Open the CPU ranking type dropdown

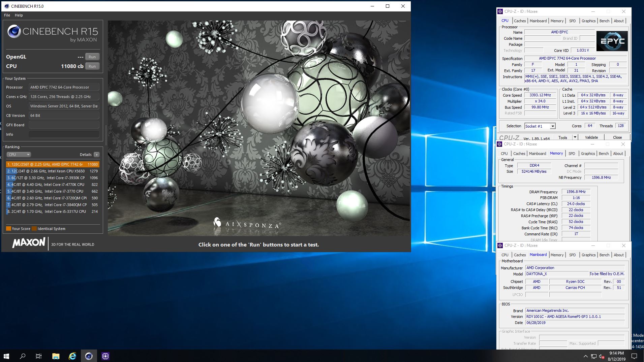coord(19,155)
